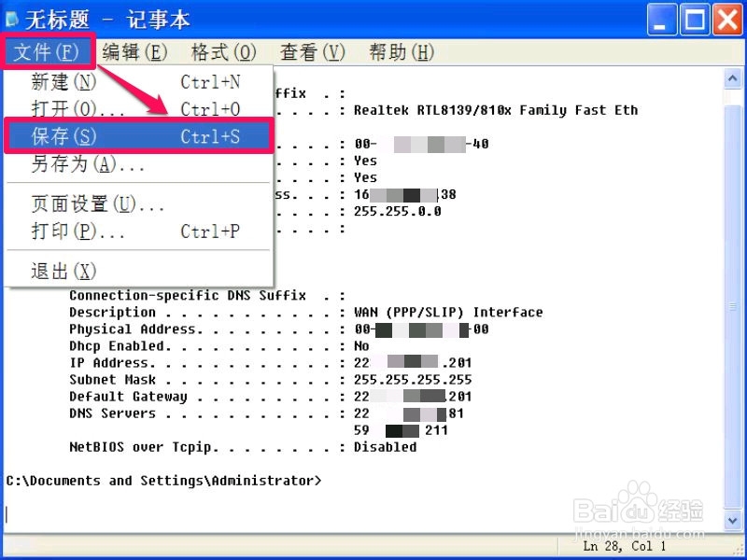The width and height of the screenshot is (747, 560).
Task: Click 'NetBIOS over Tcpip' line
Action: pos(243,447)
